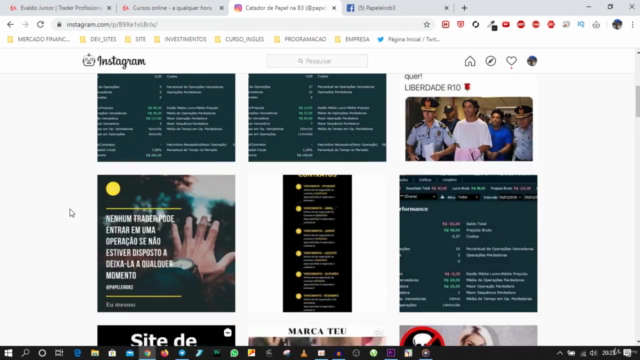
Task: Click the page vertical scrollbar thumb
Action: coord(638,101)
